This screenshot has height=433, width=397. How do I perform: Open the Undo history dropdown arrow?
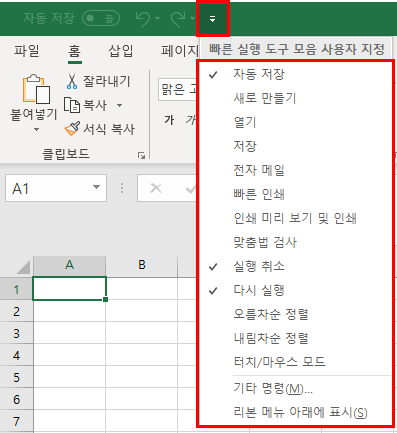158,18
